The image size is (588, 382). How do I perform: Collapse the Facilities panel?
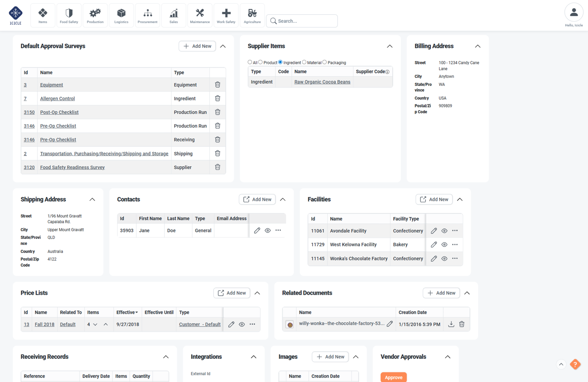tap(460, 199)
